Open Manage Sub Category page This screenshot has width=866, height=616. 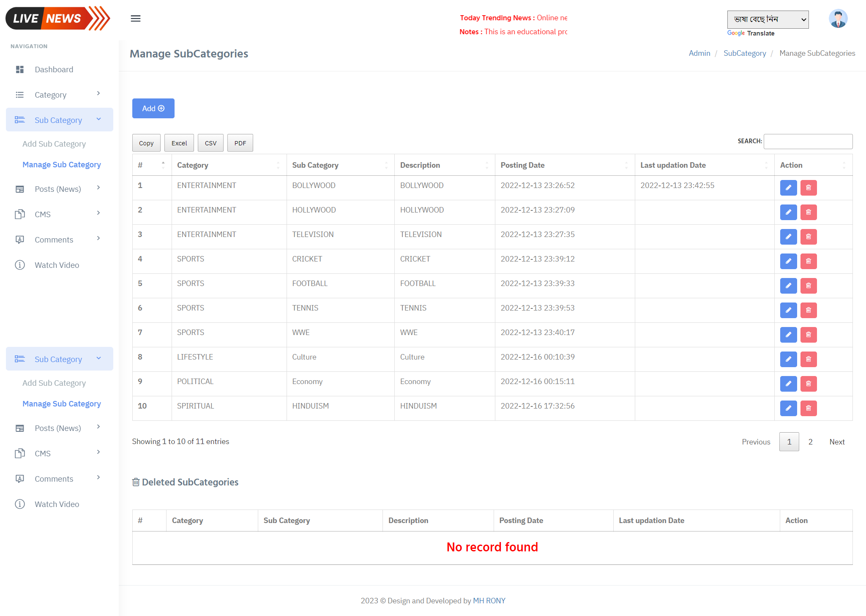click(61, 164)
